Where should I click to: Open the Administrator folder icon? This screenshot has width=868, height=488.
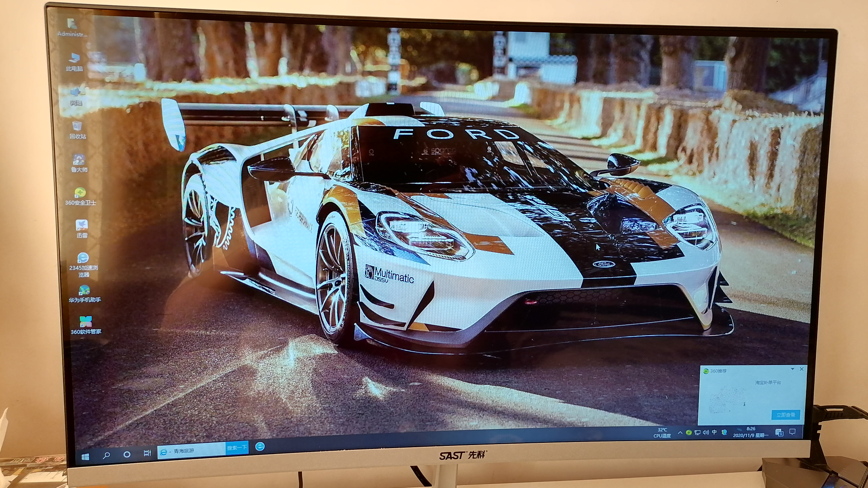coord(72,23)
